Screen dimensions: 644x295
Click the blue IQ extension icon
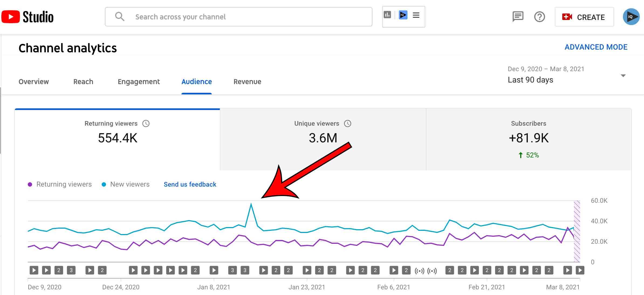[x=403, y=15]
